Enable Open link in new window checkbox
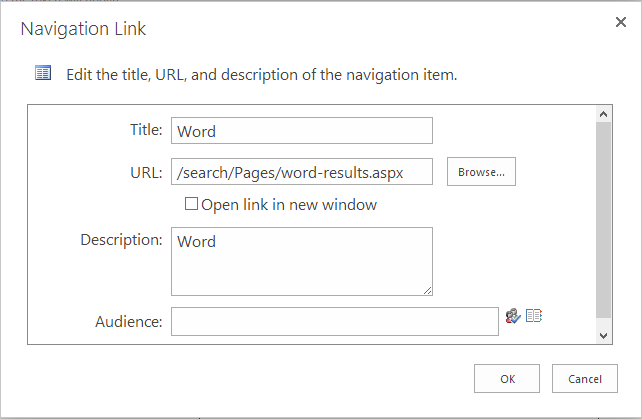Viewport: 642px width, 419px height. point(191,204)
